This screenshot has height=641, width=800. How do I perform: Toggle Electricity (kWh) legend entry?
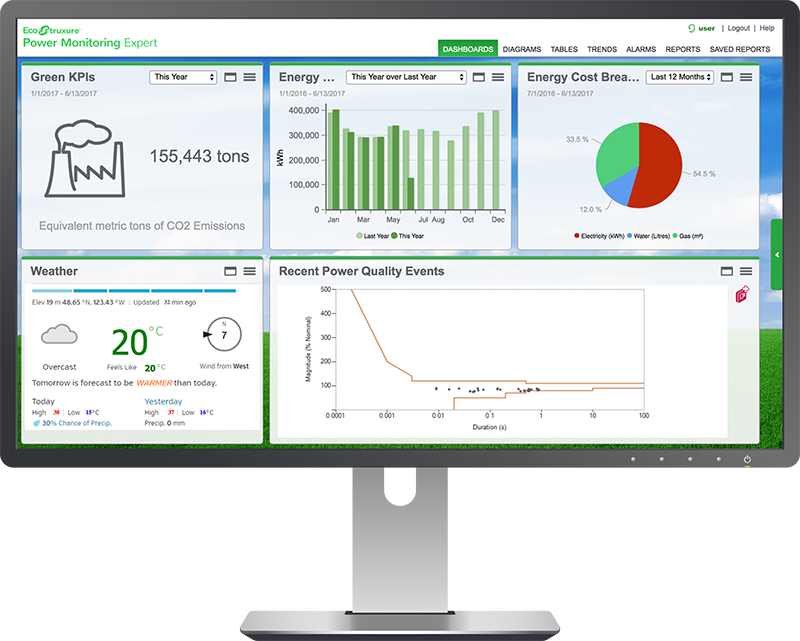[x=599, y=236]
